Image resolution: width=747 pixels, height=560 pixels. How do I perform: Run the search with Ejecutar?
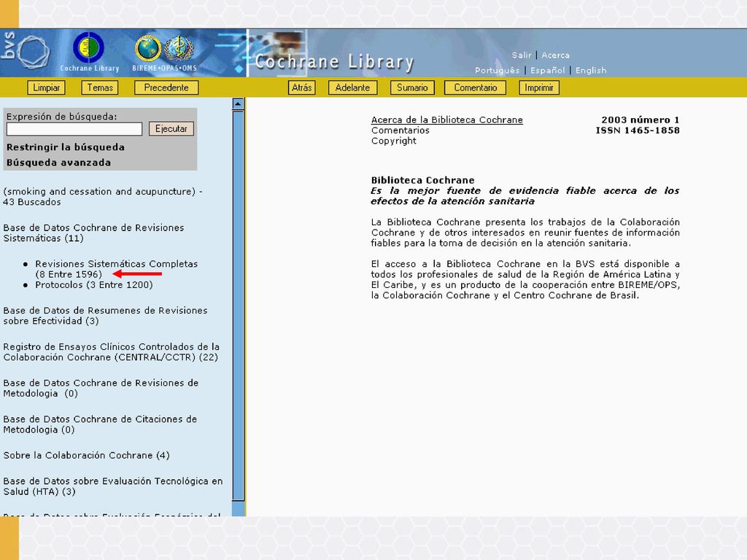click(171, 128)
